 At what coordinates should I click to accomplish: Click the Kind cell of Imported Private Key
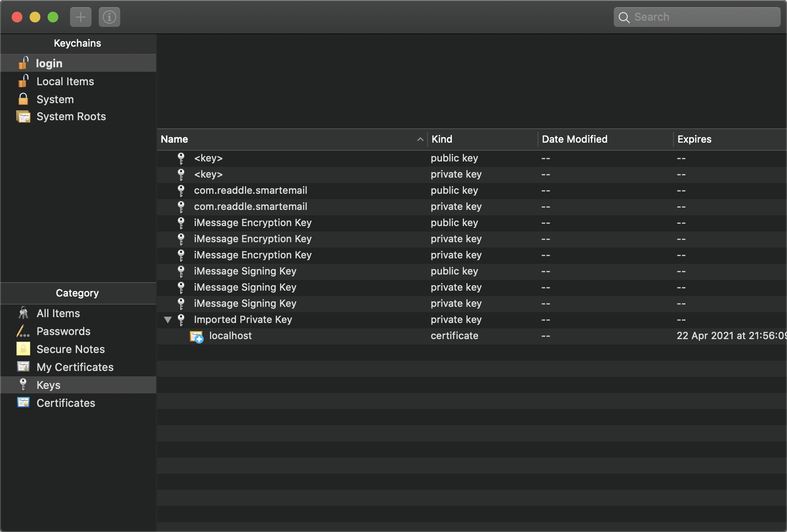tap(456, 320)
